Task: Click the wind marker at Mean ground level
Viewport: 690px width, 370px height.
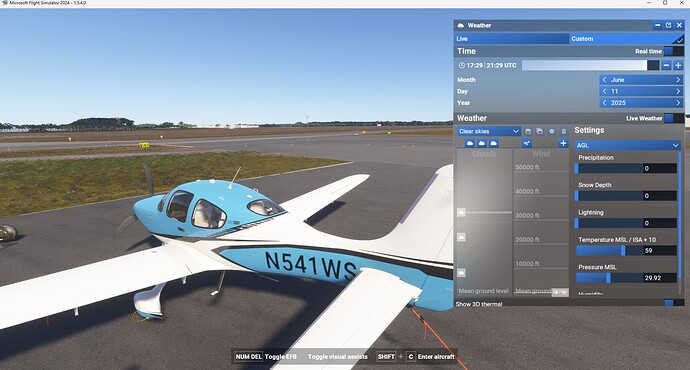Action: 560,292
